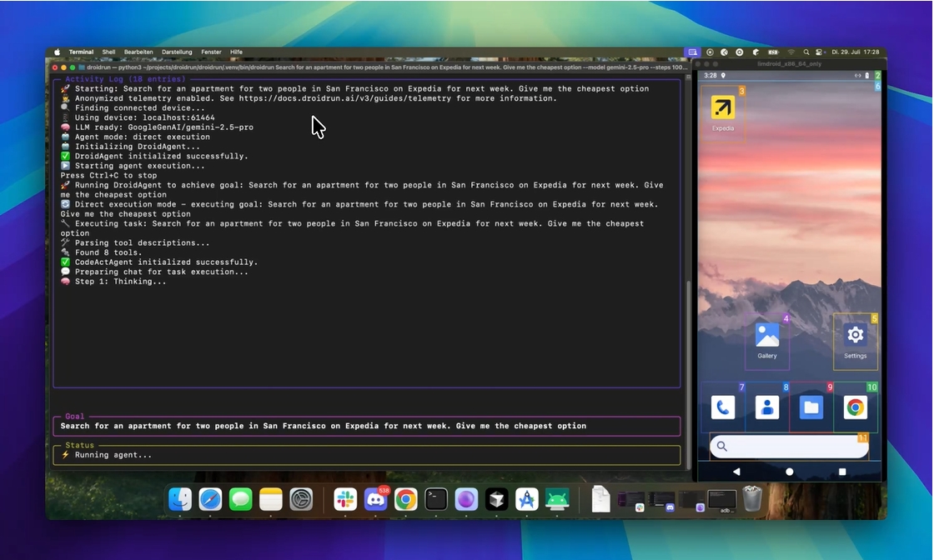The width and height of the screenshot is (934, 560).
Task: Tap the Android back navigation button
Action: point(736,472)
